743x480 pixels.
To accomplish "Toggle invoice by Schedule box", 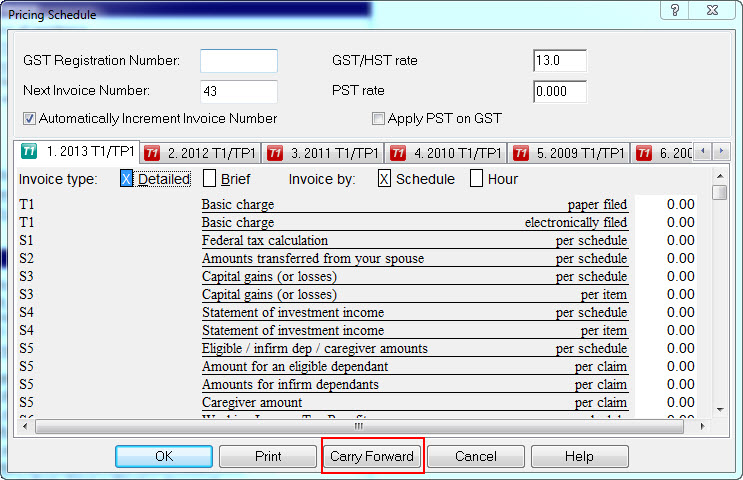I will click(384, 179).
